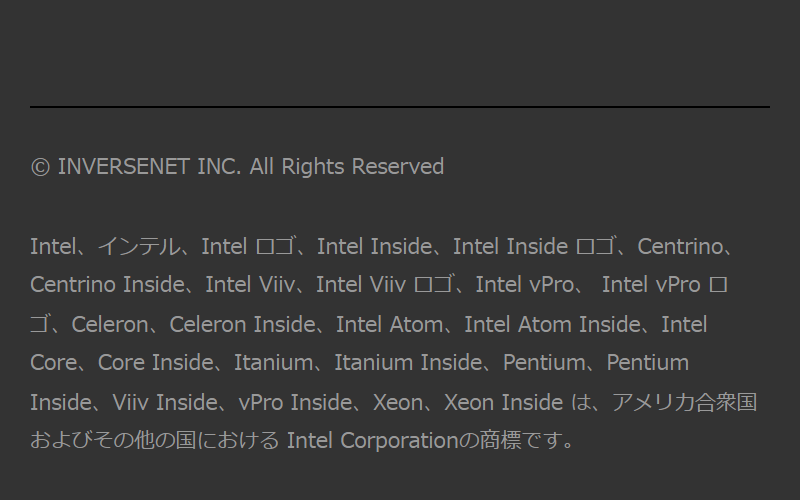Image resolution: width=800 pixels, height=500 pixels.
Task: Click the "Intel vPro" text before ロゴ
Action: click(x=651, y=285)
